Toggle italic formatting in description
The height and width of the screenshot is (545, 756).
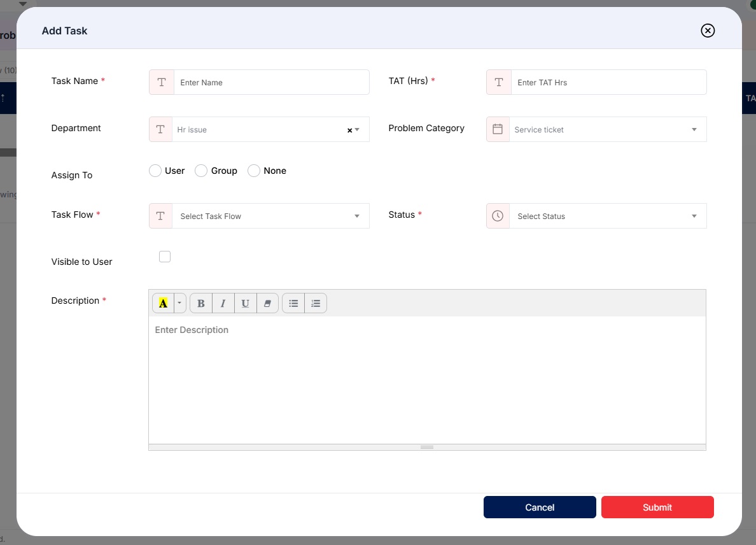223,303
